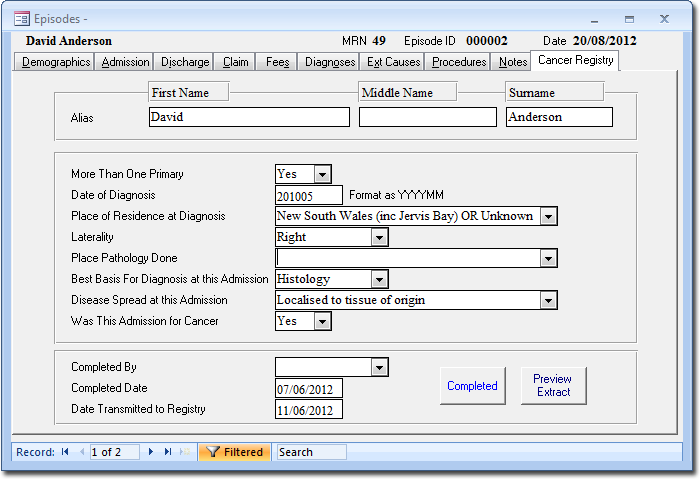Viewport: 700px width, 479px height.
Task: Go to previous record arrow
Action: tap(81, 452)
